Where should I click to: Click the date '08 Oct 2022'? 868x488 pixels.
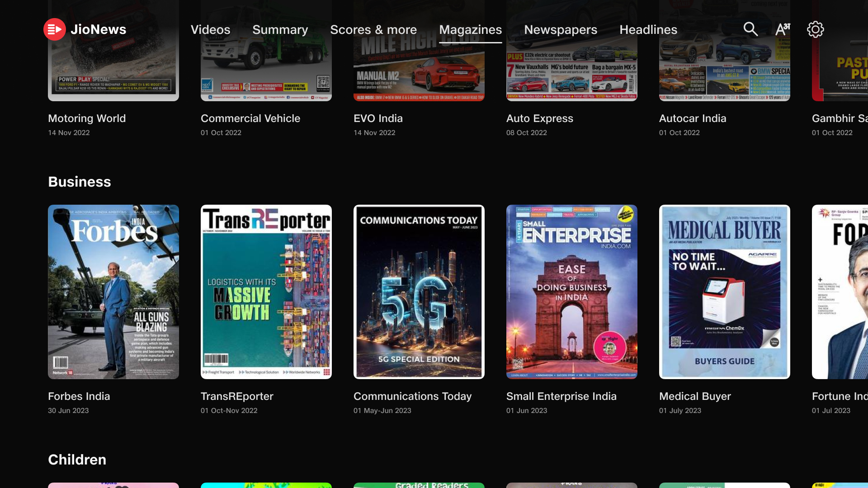(x=527, y=133)
